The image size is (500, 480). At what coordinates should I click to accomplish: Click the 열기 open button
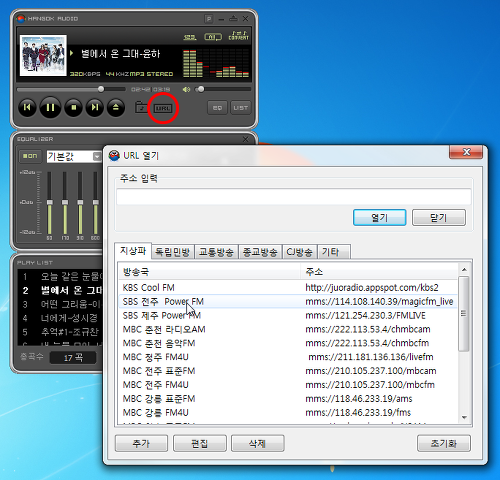point(380,218)
